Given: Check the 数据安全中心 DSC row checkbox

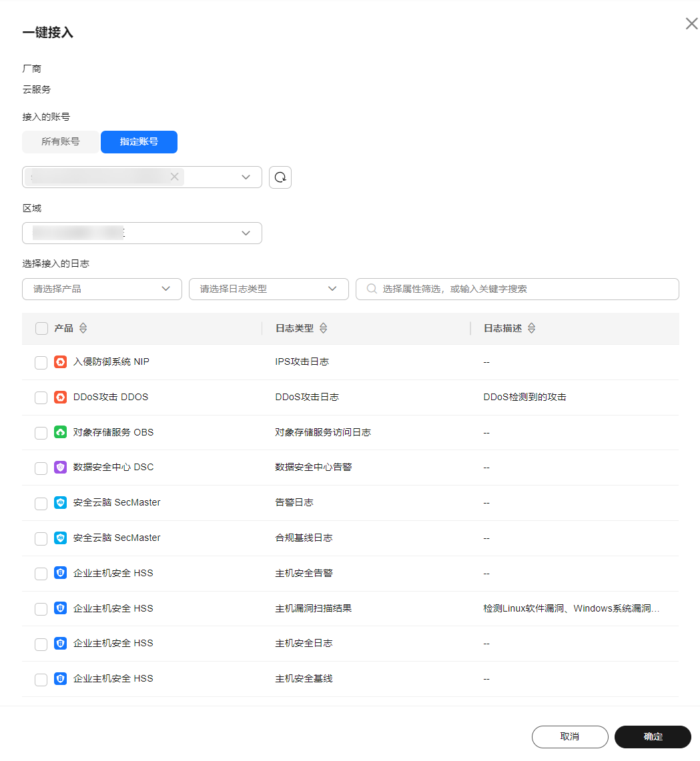Looking at the screenshot, I should point(41,468).
